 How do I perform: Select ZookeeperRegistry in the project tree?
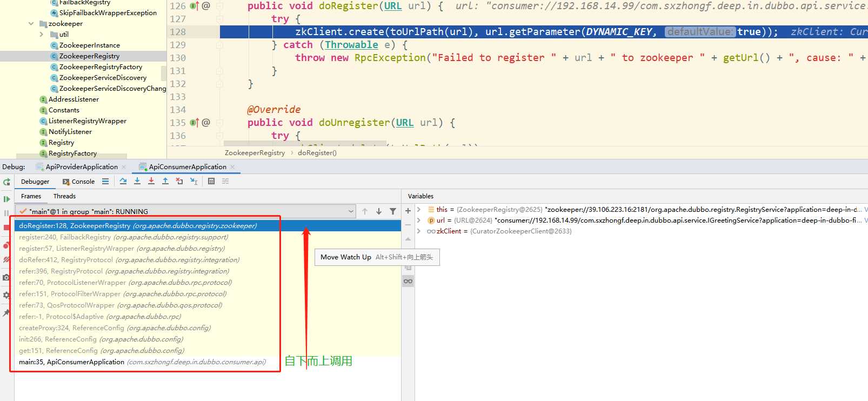[x=89, y=56]
